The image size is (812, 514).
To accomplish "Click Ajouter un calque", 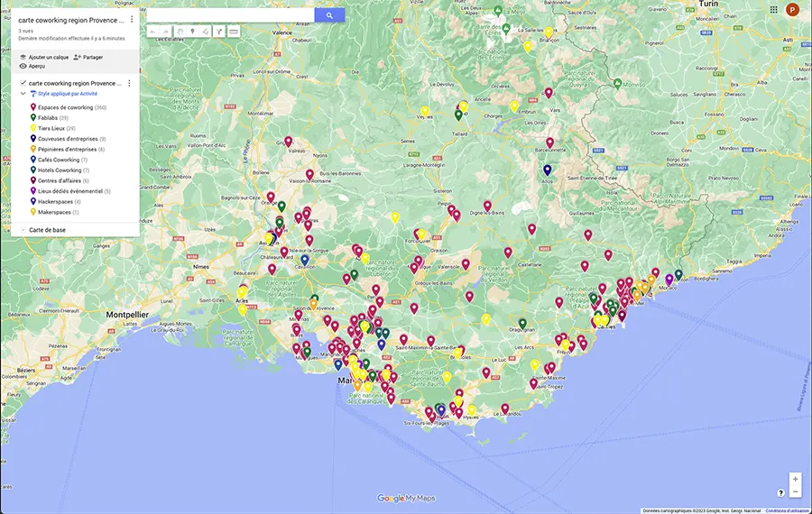I will (43, 57).
